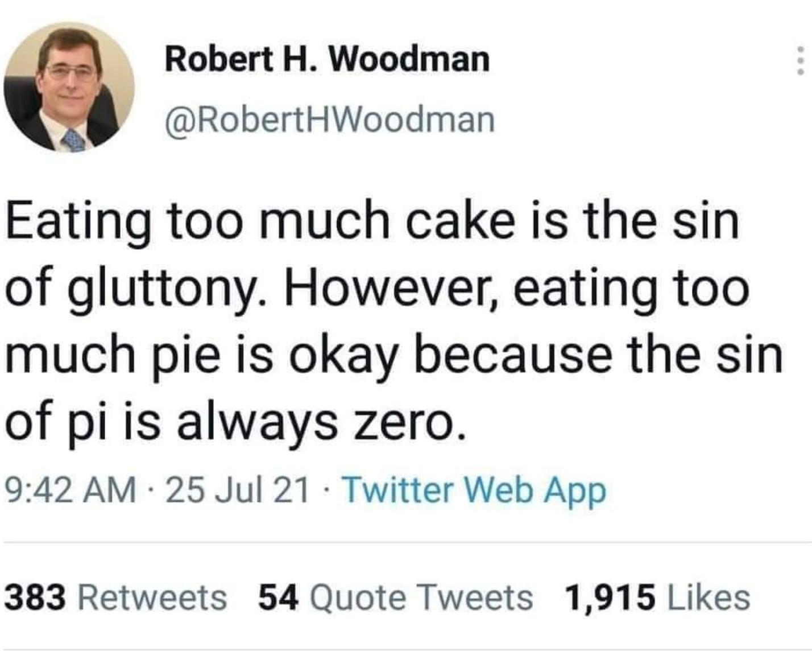Image resolution: width=812 pixels, height=651 pixels.
Task: Click the 383 retweet count number
Action: tap(35, 598)
